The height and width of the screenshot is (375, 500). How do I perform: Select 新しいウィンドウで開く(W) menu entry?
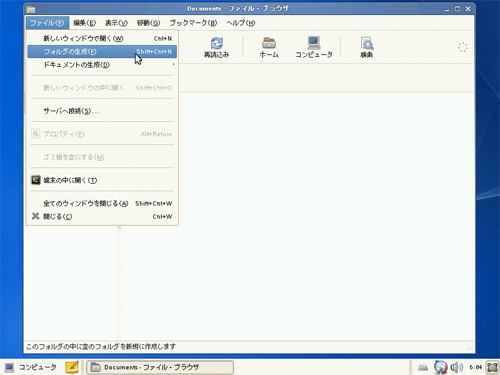coord(102,38)
